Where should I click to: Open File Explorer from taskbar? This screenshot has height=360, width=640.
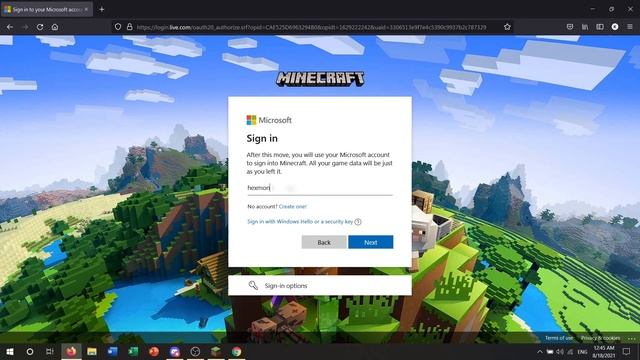tap(92, 351)
